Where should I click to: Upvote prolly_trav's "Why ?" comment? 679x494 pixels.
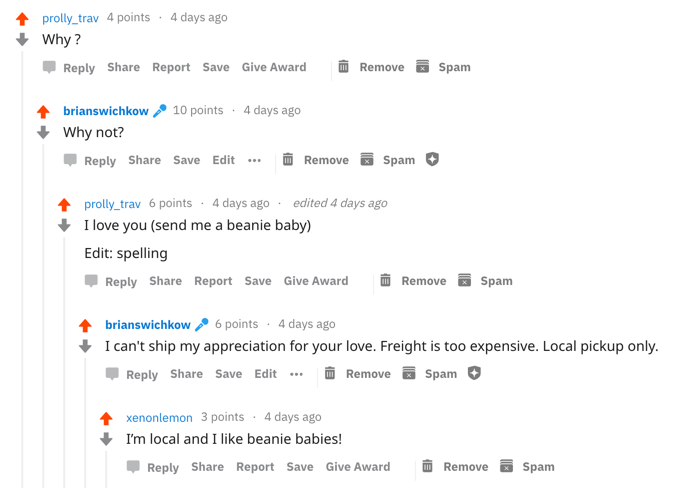(22, 18)
